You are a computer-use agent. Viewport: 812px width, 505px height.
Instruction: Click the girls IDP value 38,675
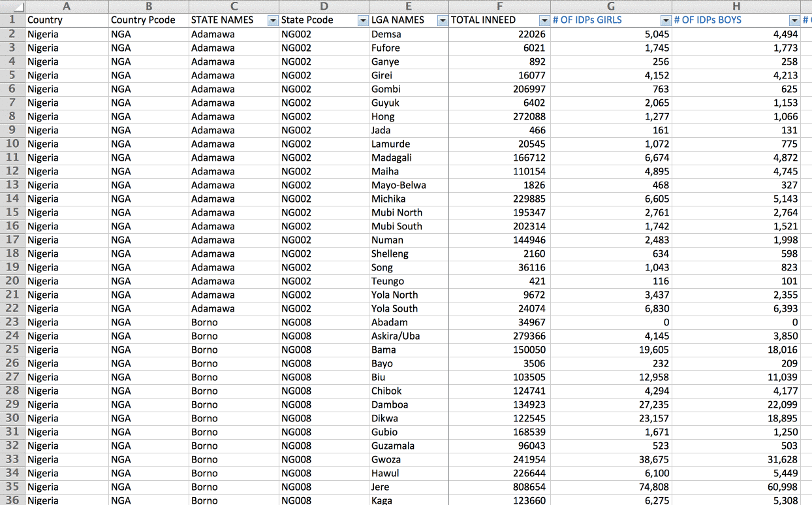click(610, 459)
